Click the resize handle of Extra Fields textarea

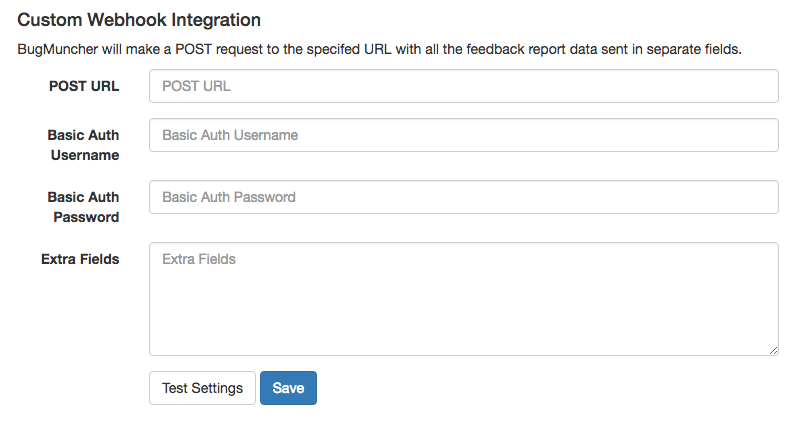[x=773, y=350]
